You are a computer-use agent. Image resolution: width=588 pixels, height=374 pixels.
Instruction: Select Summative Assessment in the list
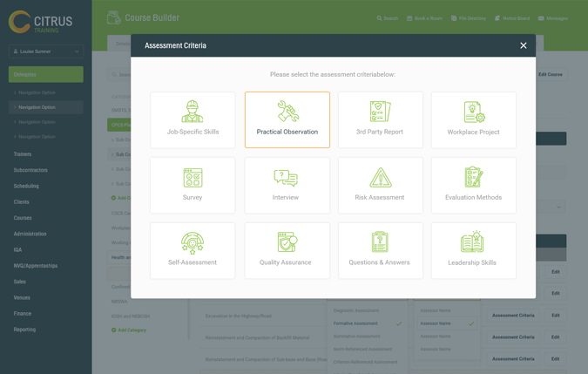click(356, 337)
